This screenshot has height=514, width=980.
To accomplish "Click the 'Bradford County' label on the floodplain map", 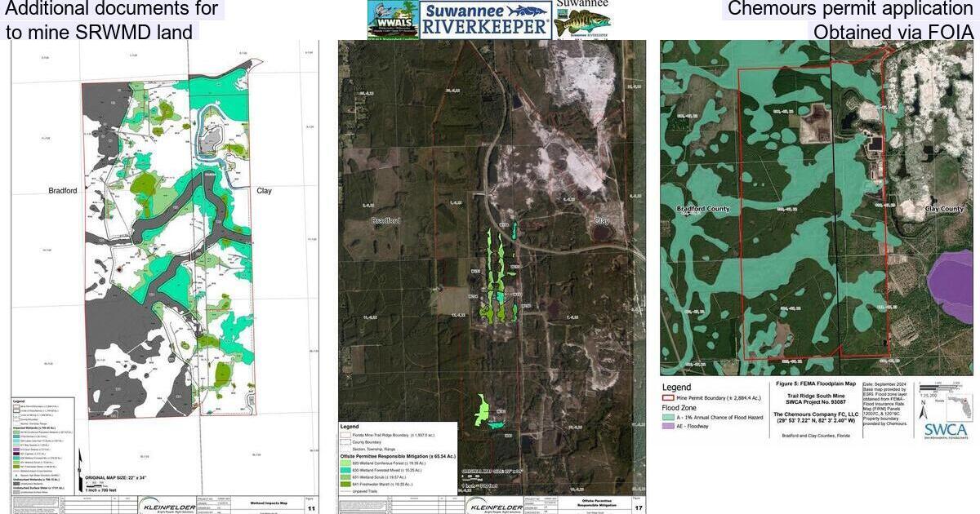I will pos(703,209).
